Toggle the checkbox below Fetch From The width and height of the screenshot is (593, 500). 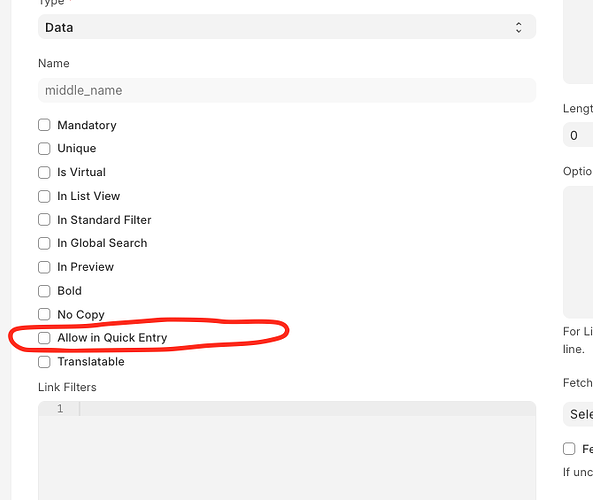coord(569,449)
